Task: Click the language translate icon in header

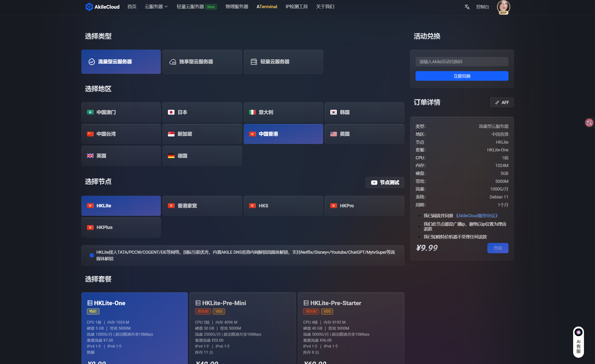Action: point(467,7)
